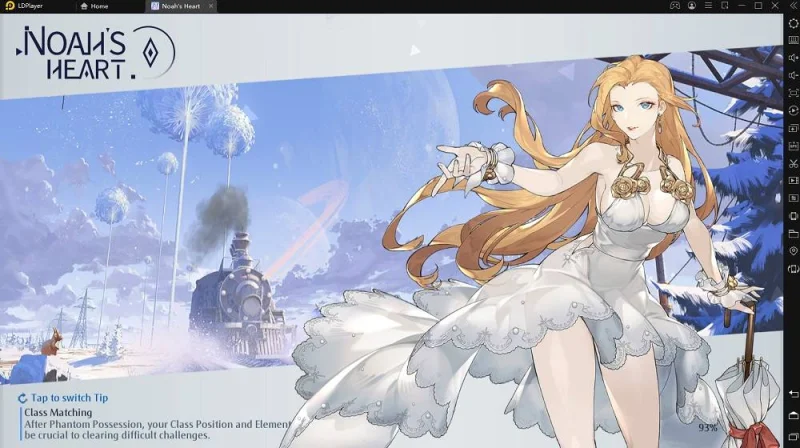The image size is (800, 448).
Task: Trigger shake device icon in sidebar
Action: click(x=793, y=216)
